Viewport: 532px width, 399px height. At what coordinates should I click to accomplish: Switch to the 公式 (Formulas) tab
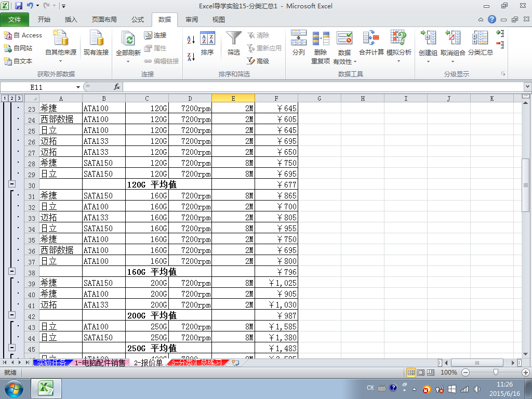coord(137,20)
